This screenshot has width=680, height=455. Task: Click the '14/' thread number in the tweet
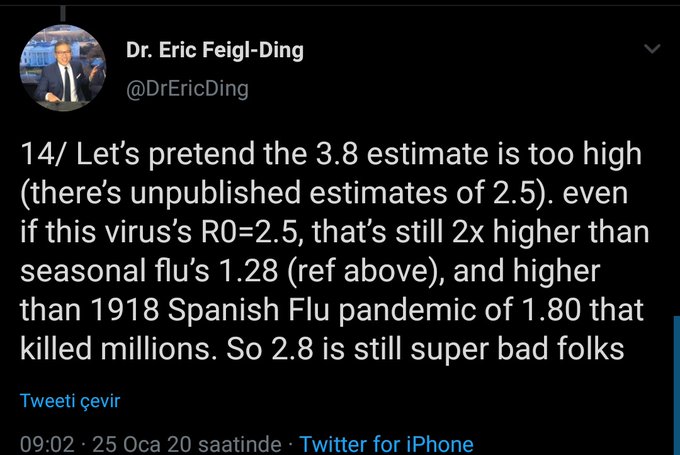(42, 157)
